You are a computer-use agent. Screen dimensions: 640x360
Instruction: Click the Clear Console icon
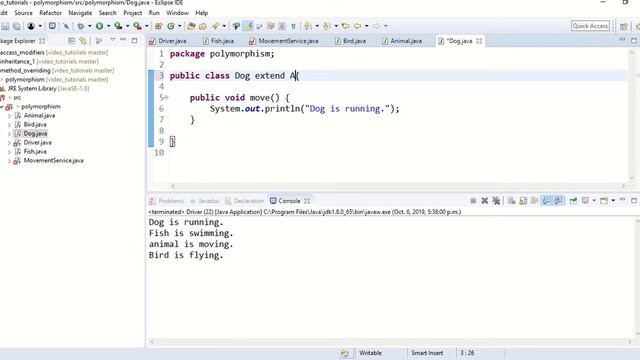pos(511,200)
